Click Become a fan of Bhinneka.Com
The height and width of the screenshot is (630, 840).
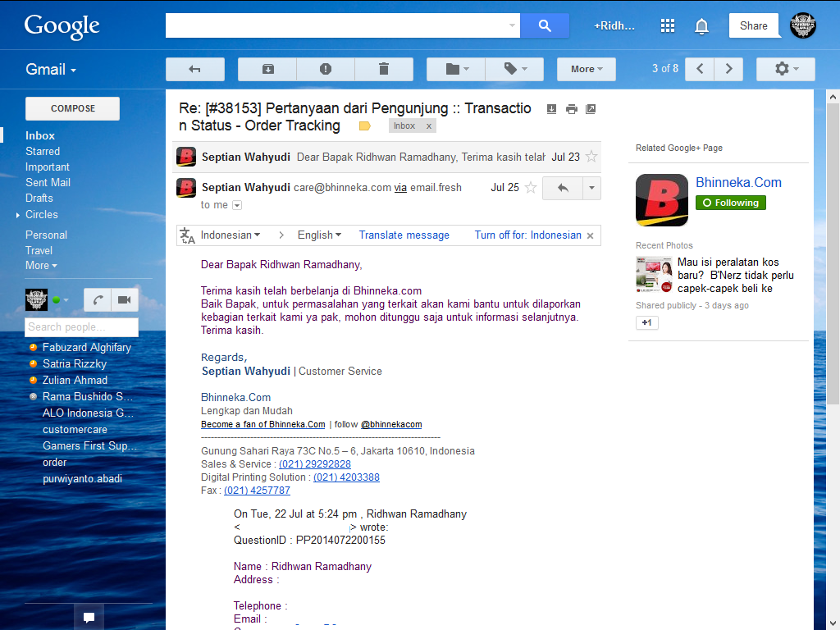click(263, 424)
